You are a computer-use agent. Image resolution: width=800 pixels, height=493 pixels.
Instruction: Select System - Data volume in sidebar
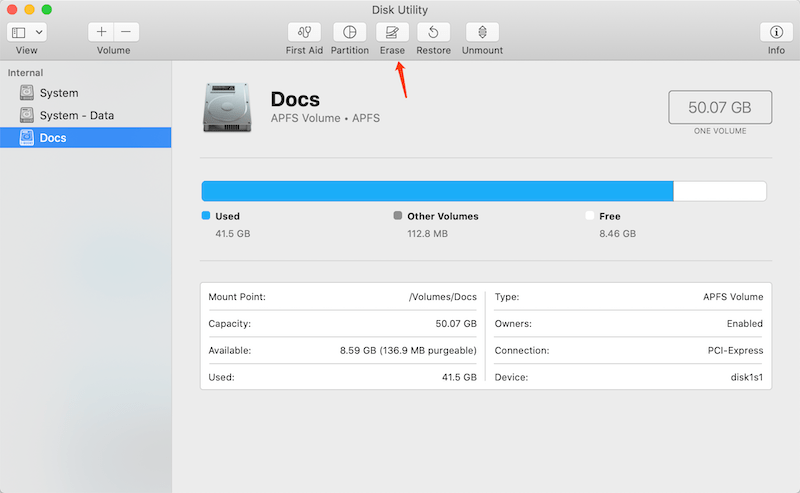pos(76,115)
